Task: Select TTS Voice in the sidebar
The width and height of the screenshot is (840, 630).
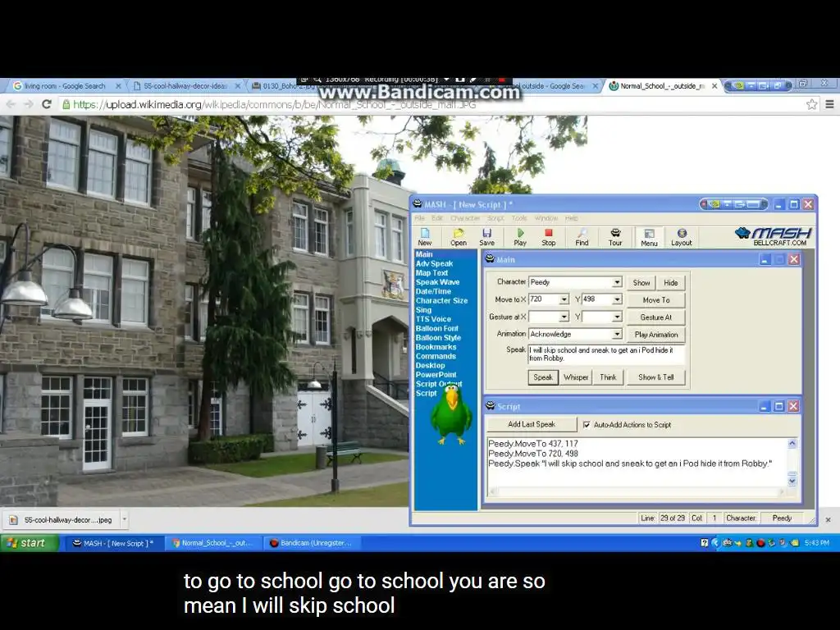Action: click(x=433, y=319)
